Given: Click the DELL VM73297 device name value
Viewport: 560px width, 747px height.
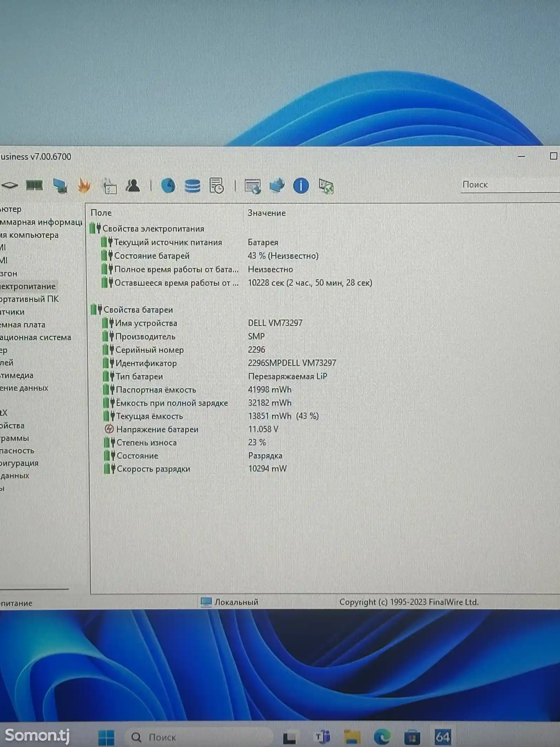Looking at the screenshot, I should click(x=275, y=323).
